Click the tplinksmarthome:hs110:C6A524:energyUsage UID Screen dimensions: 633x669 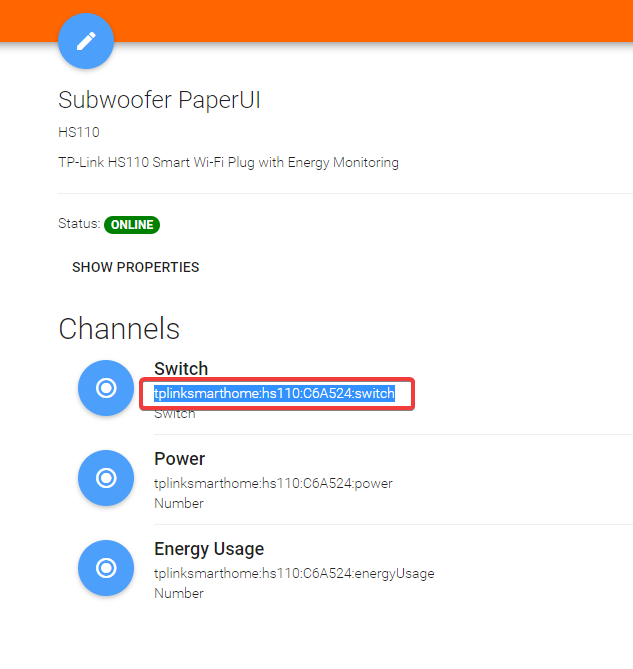click(x=294, y=573)
